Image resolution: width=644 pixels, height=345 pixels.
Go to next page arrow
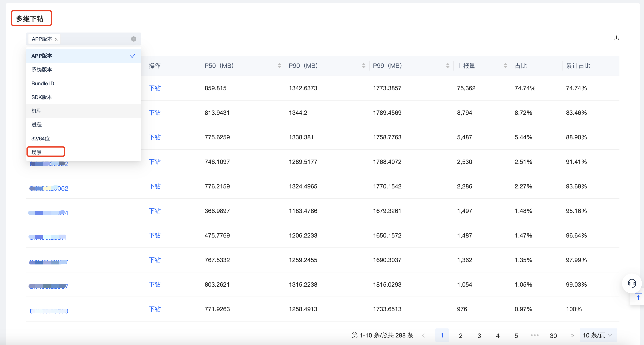pyautogui.click(x=572, y=335)
